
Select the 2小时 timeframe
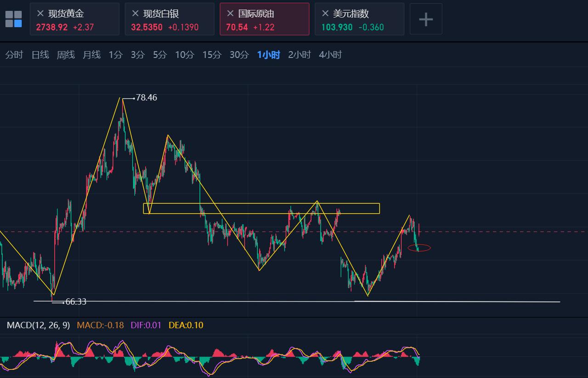pos(300,55)
